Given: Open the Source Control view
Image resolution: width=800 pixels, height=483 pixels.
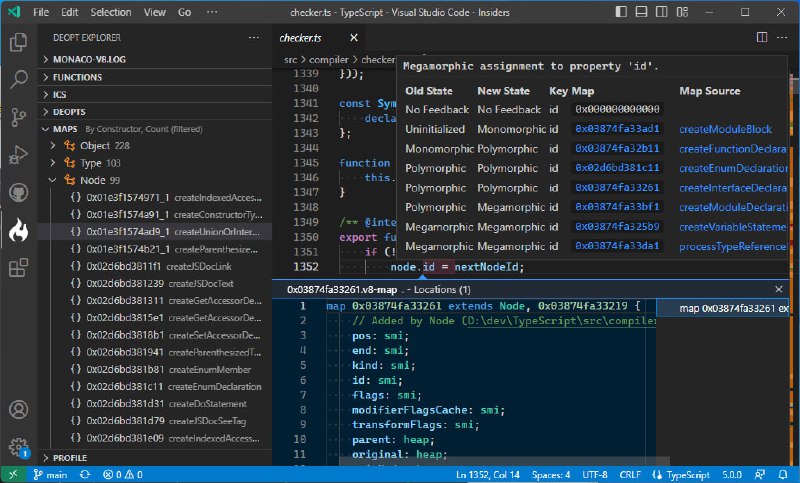Looking at the screenshot, I should coord(18,117).
